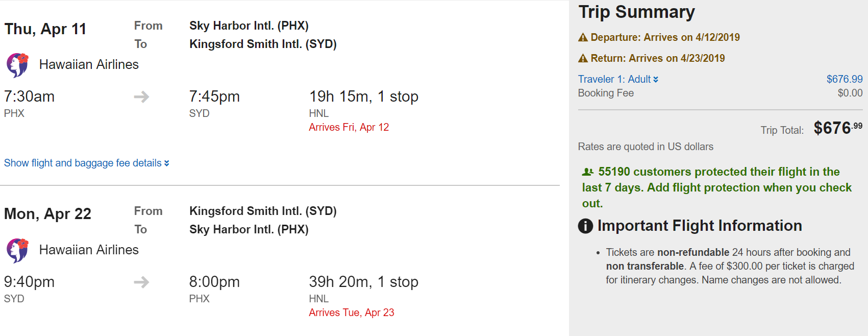Click the Mon, Apr 22 return date heading
The height and width of the screenshot is (336, 868).
point(47,214)
